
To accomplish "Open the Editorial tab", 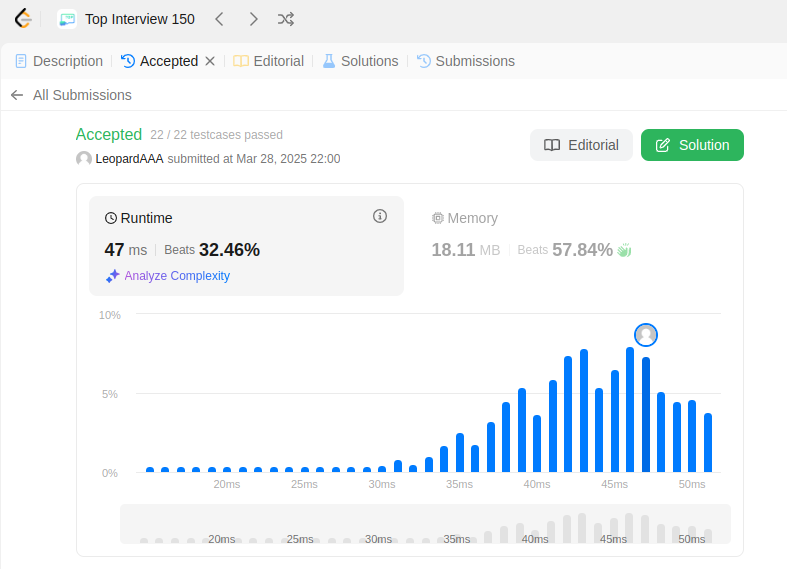I will 269,61.
